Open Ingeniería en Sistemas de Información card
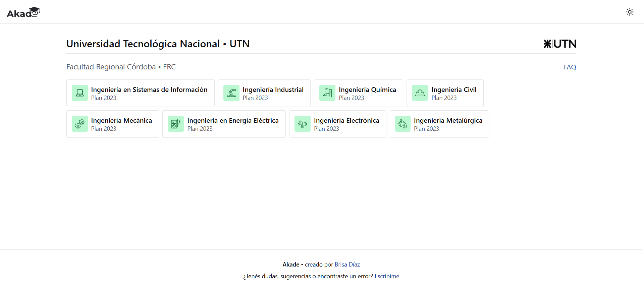Viewport: 644px width, 291px height. pos(141,93)
